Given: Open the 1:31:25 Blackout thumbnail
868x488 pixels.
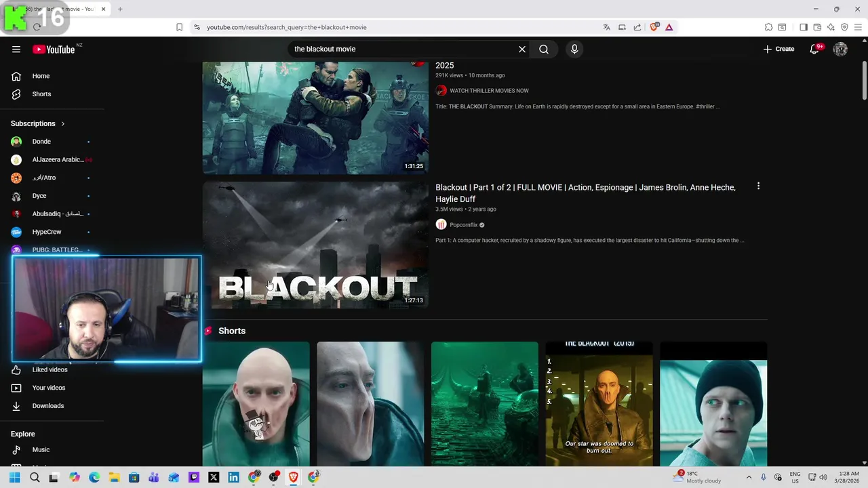Looking at the screenshot, I should (x=315, y=118).
